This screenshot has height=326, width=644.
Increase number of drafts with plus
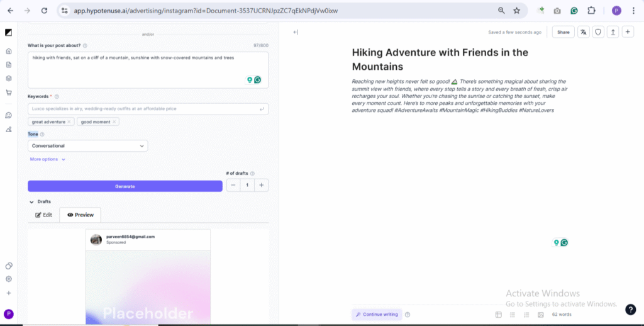tap(262, 185)
